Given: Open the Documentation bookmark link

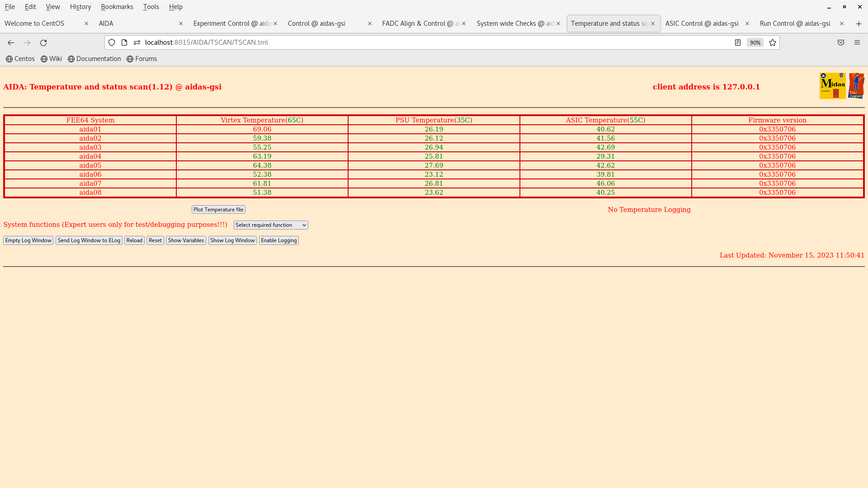Looking at the screenshot, I should pyautogui.click(x=94, y=59).
